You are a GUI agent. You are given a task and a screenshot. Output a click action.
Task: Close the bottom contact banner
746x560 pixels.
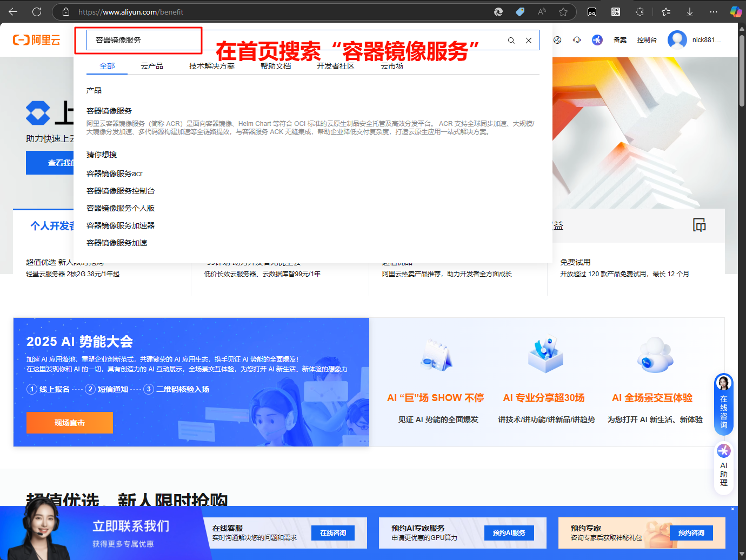coord(733,509)
